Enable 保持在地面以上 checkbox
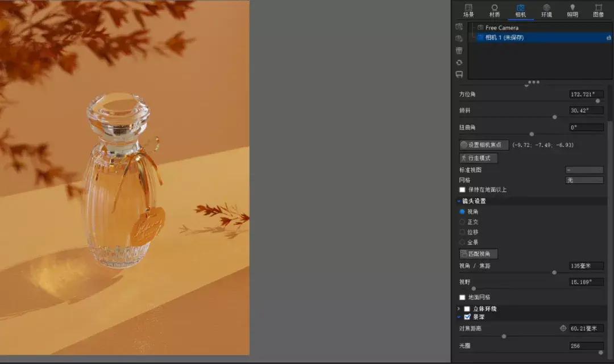Screen dimensions: 614x364 tap(462, 190)
